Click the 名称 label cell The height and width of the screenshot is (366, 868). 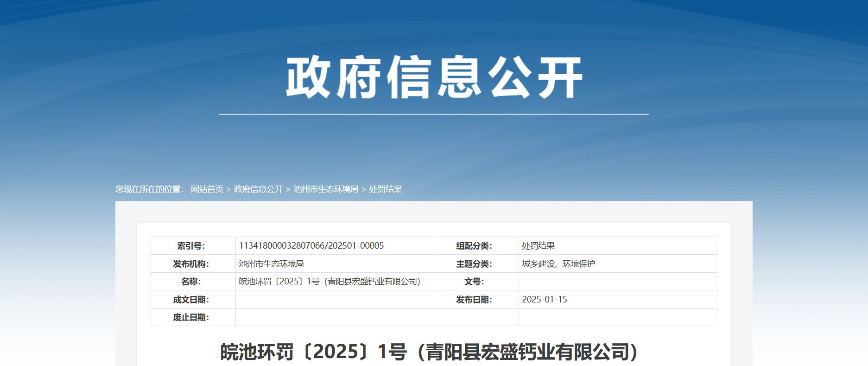click(x=193, y=282)
